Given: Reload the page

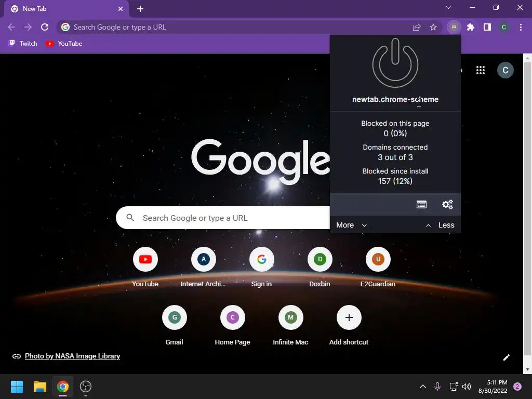Looking at the screenshot, I should tap(45, 27).
